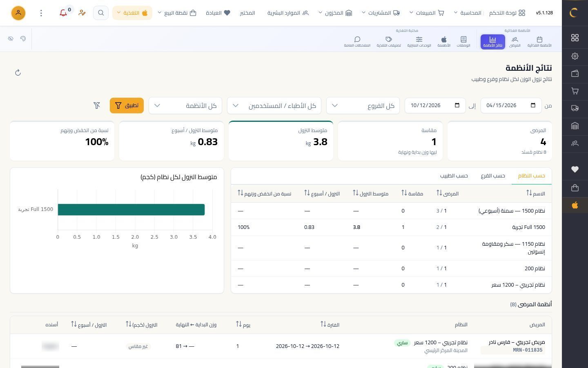Screen dimensions: 588x368
Task: Click the إلى end date field
Action: click(435, 105)
